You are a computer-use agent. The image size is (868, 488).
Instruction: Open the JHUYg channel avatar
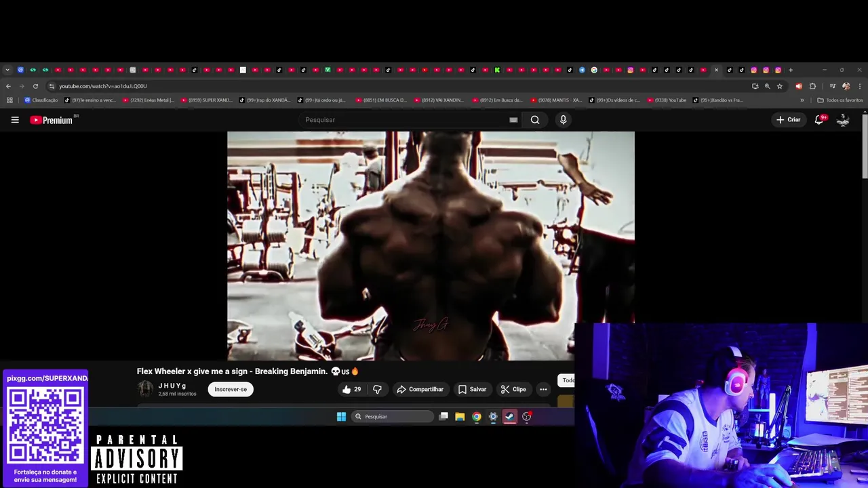145,389
